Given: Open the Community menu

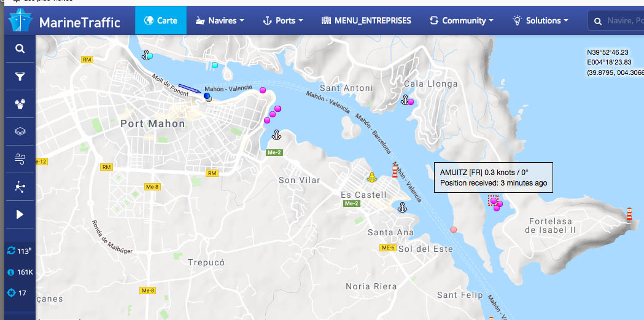Looking at the screenshot, I should pyautogui.click(x=461, y=20).
